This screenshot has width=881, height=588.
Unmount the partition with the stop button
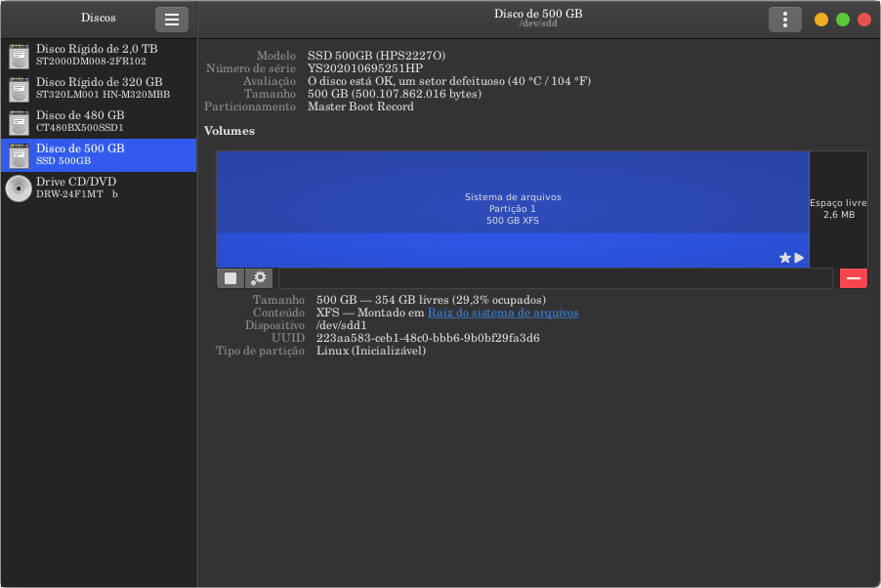click(x=231, y=278)
